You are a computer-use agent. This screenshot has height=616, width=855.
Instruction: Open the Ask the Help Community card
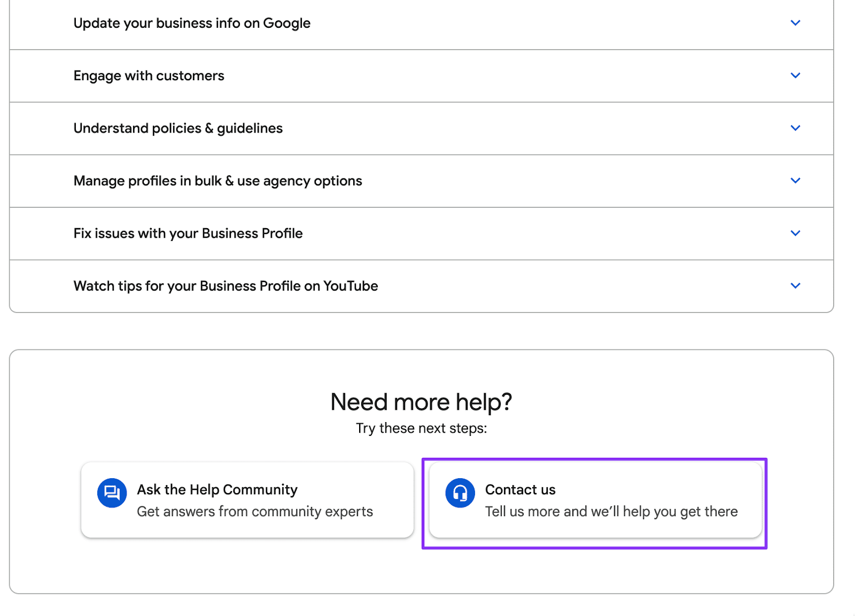point(247,499)
